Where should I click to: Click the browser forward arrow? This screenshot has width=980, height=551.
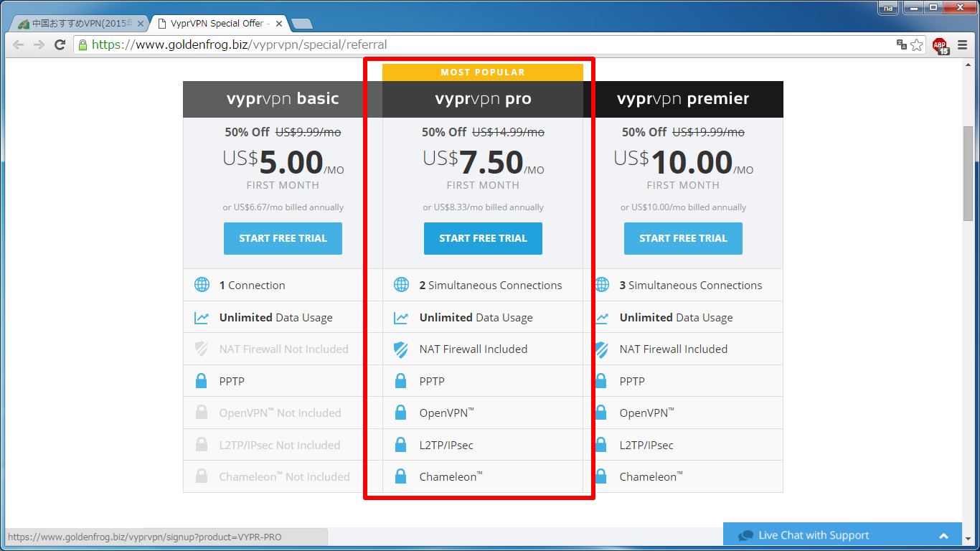click(x=39, y=44)
